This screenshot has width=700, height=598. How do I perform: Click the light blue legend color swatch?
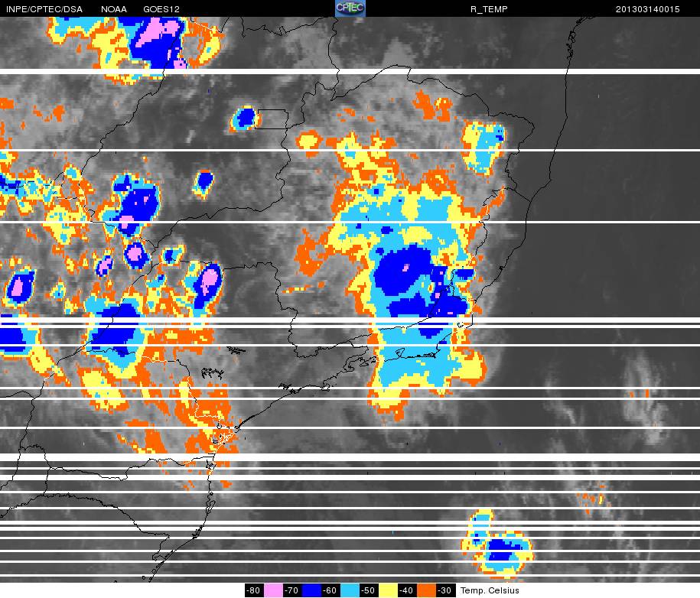coord(350,590)
